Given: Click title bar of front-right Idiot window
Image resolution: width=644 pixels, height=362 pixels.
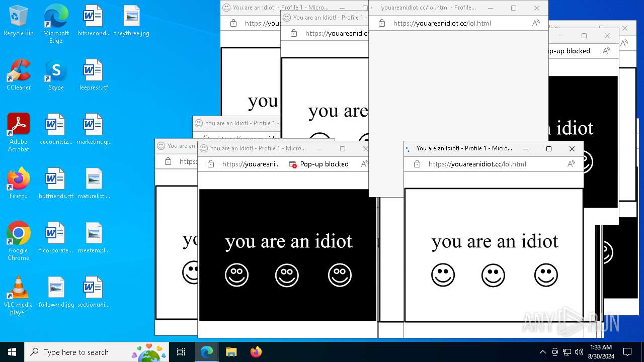Looking at the screenshot, I should pyautogui.click(x=464, y=148).
